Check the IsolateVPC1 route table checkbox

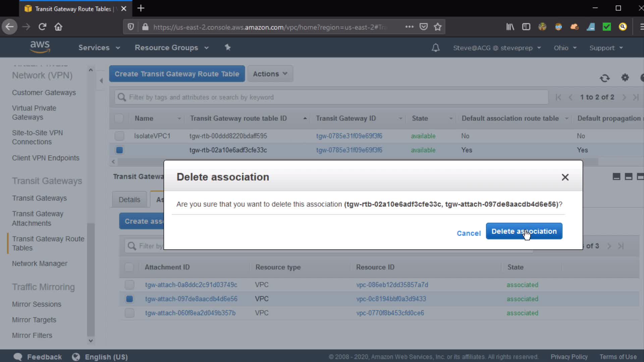pyautogui.click(x=119, y=136)
